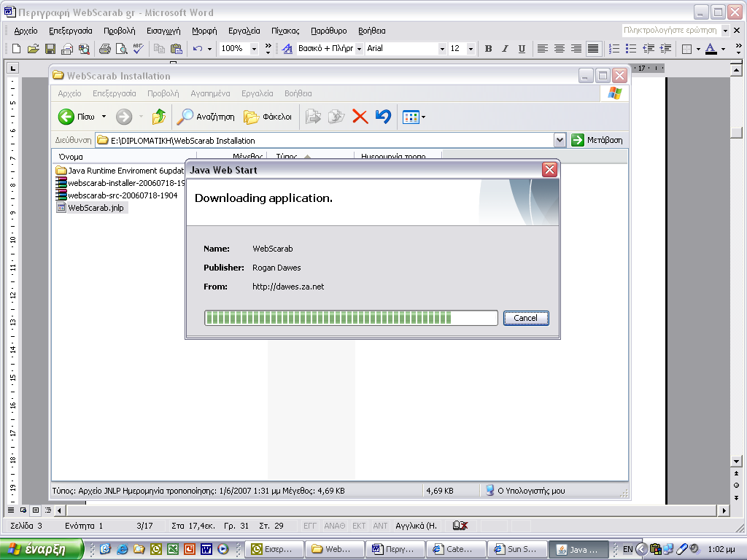This screenshot has width=747, height=560.
Task: Delete the selected file with red X
Action: point(360,117)
